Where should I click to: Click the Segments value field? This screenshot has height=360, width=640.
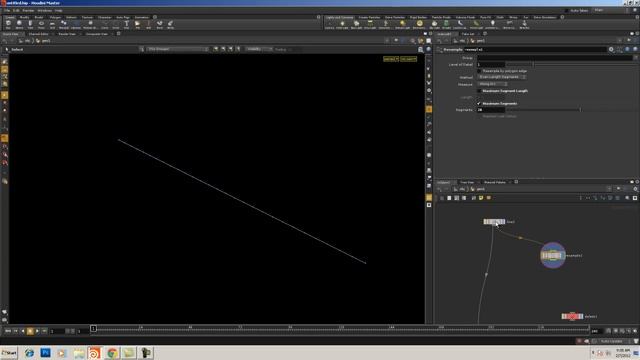click(491, 110)
